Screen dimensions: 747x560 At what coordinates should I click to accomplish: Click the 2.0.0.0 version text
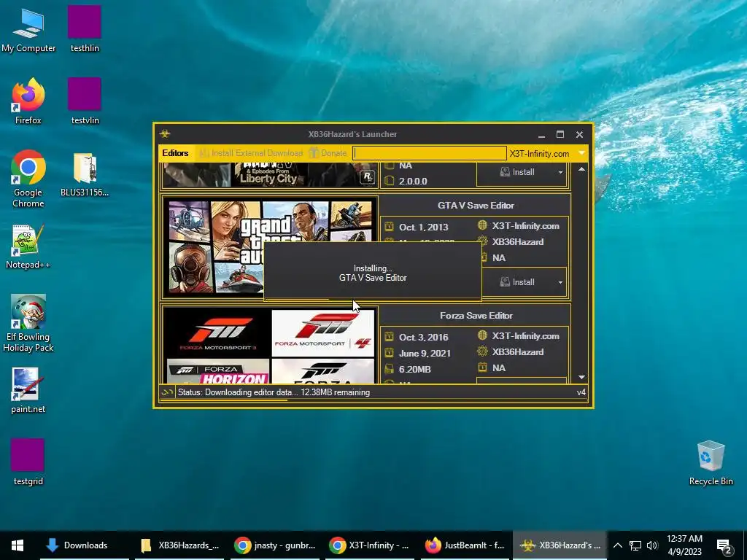pos(413,181)
